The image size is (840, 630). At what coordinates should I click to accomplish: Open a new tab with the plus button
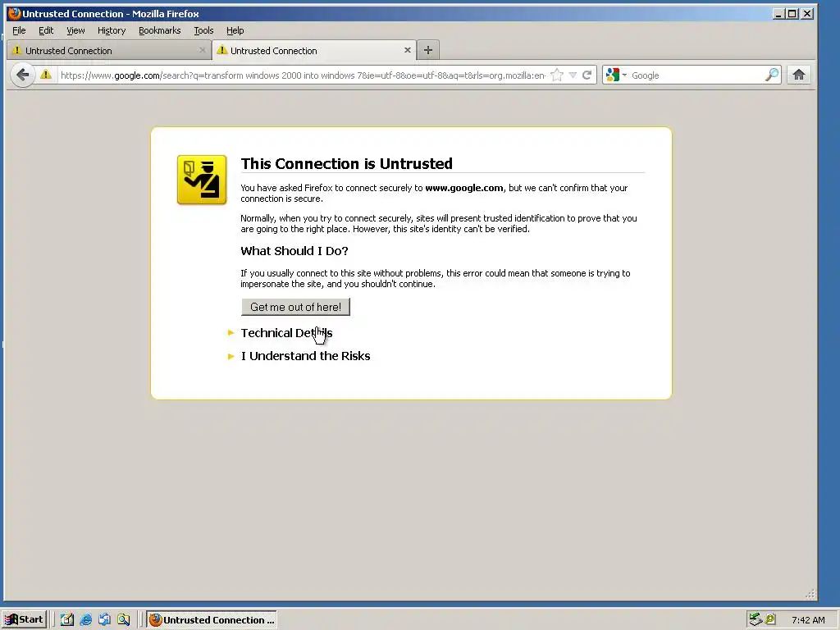coord(428,50)
